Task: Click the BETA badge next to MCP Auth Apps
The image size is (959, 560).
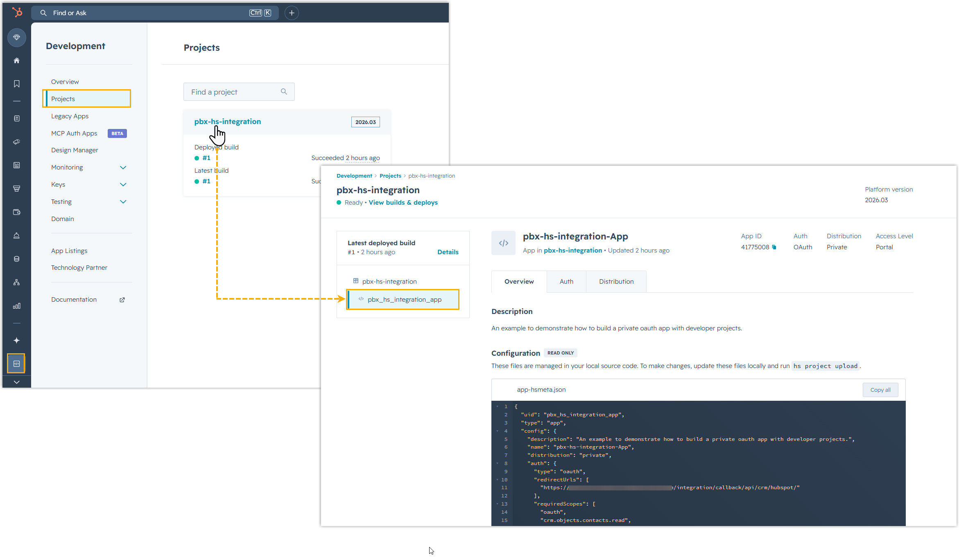Action: (117, 133)
